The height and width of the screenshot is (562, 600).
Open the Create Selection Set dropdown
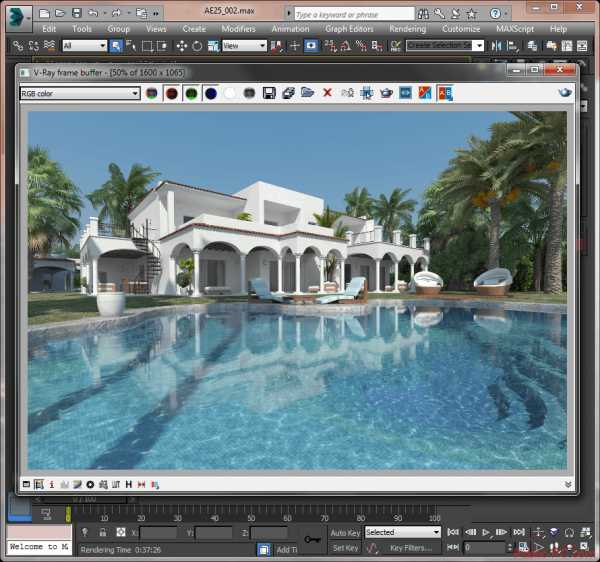(x=445, y=46)
